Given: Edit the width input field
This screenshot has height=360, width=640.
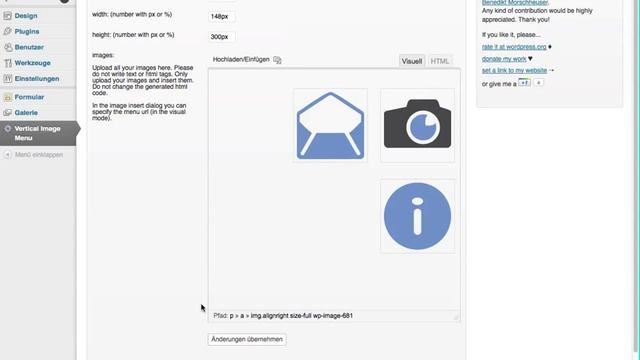Looking at the screenshot, I should coord(222,16).
